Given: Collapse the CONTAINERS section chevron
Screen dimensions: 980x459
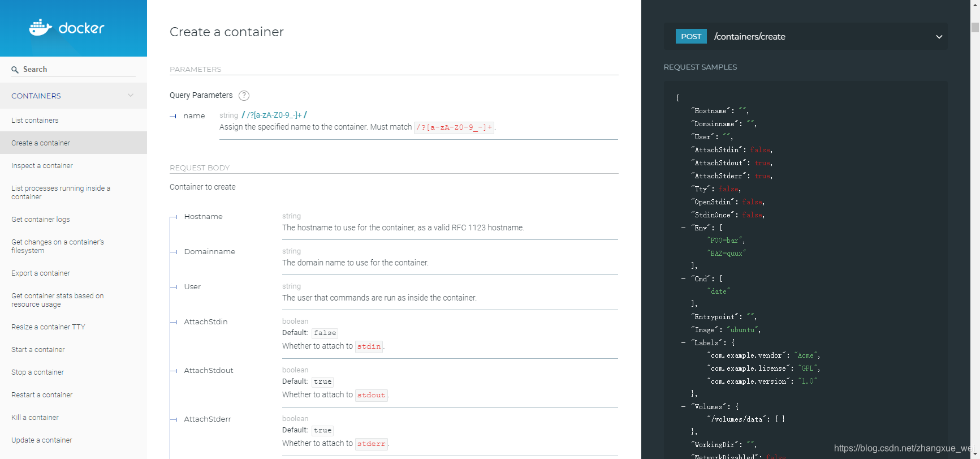Looking at the screenshot, I should [x=131, y=96].
